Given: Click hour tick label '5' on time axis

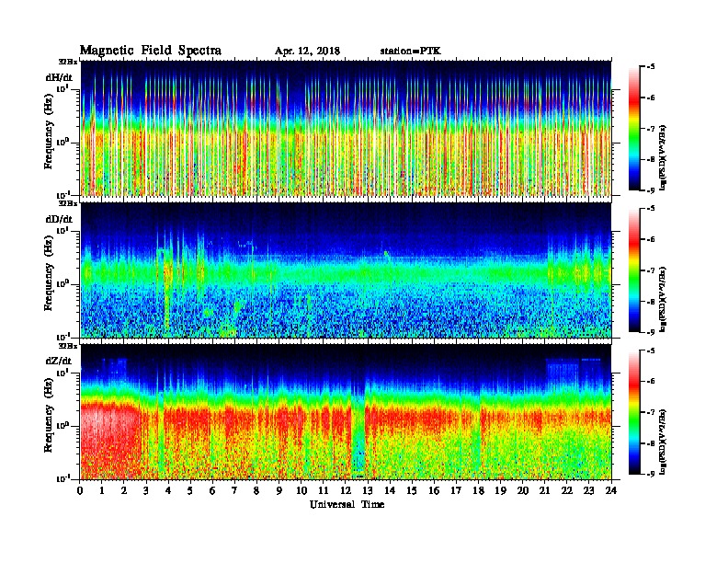Looking at the screenshot, I should point(190,490).
